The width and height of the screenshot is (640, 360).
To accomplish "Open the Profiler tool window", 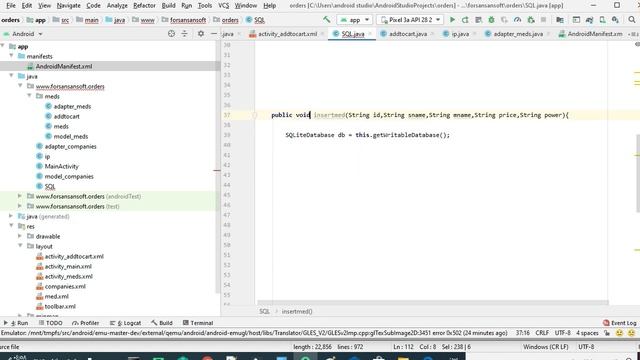I will click(x=85, y=323).
